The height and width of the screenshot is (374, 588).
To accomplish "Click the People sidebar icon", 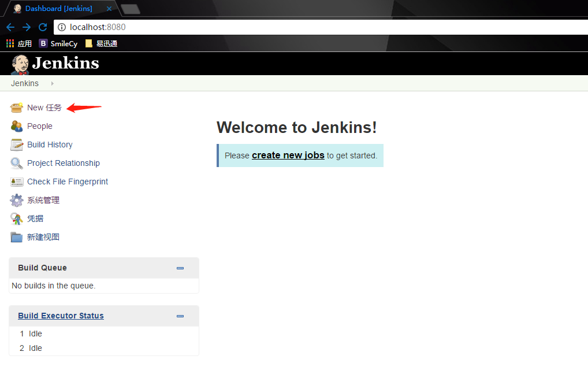I will [17, 126].
